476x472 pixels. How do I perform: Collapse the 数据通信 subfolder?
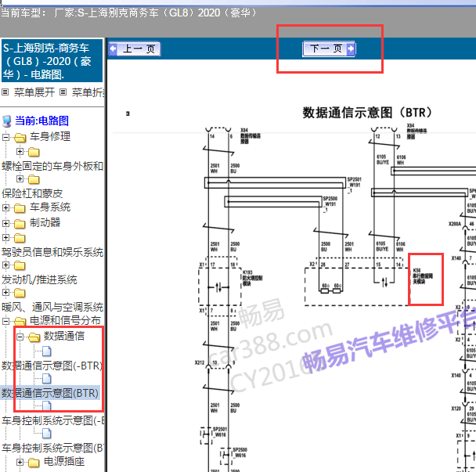coord(20,337)
